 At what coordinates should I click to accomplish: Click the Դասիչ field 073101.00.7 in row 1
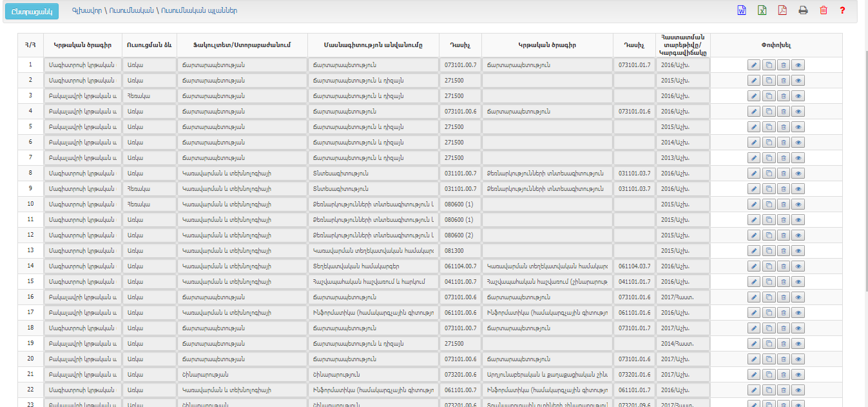pyautogui.click(x=460, y=65)
